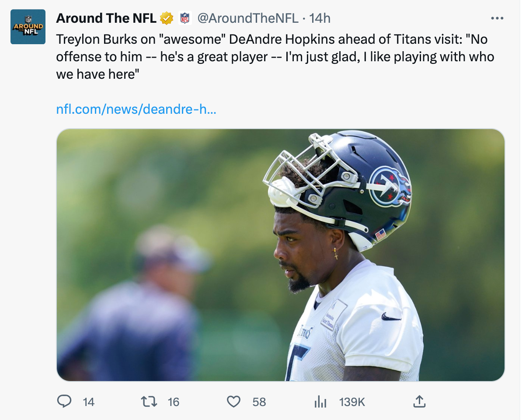This screenshot has width=522, height=420.
Task: Click the Around The NFL profile avatar
Action: coord(28,26)
